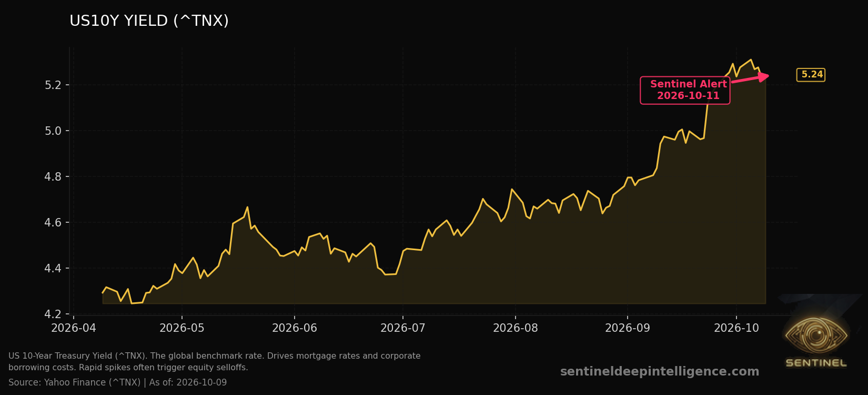Click the SENTINEL wordmark under the eye logo
The image size is (868, 395).
816,363
